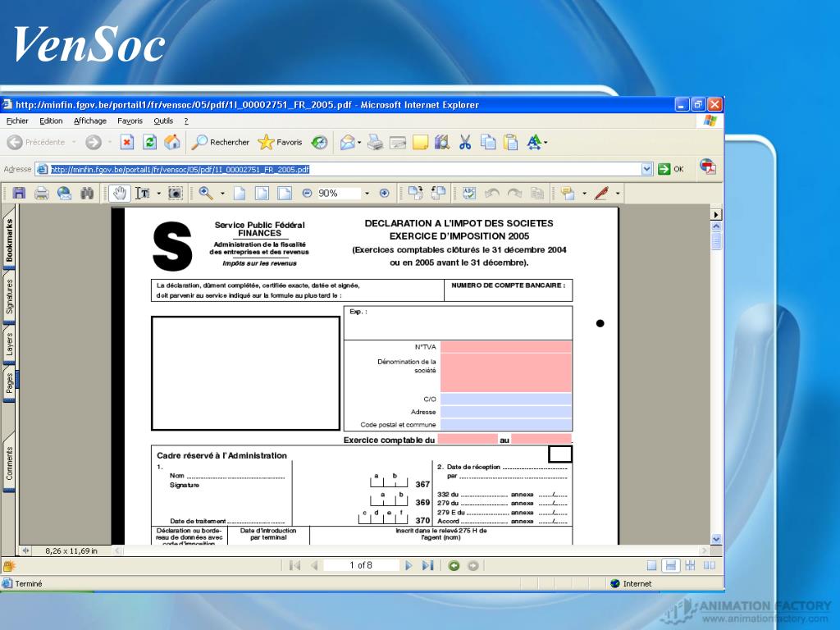Open the Favoris pane from toolbar

click(280, 142)
